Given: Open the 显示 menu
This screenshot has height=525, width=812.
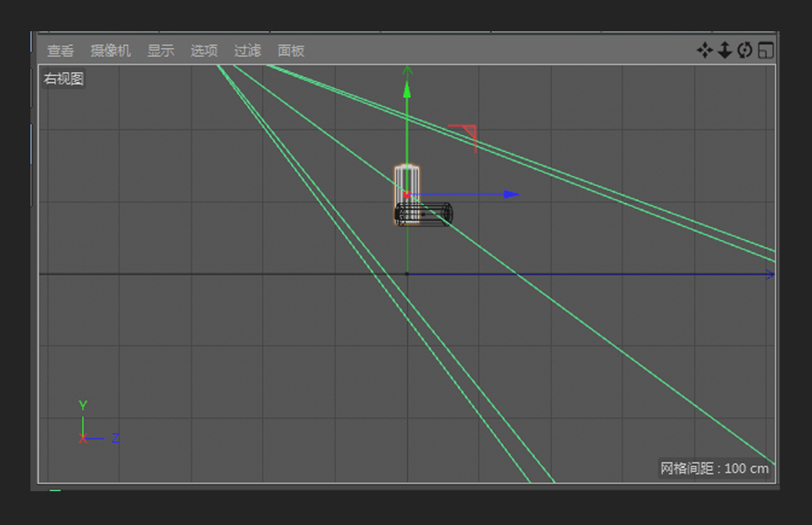Looking at the screenshot, I should pos(162,50).
